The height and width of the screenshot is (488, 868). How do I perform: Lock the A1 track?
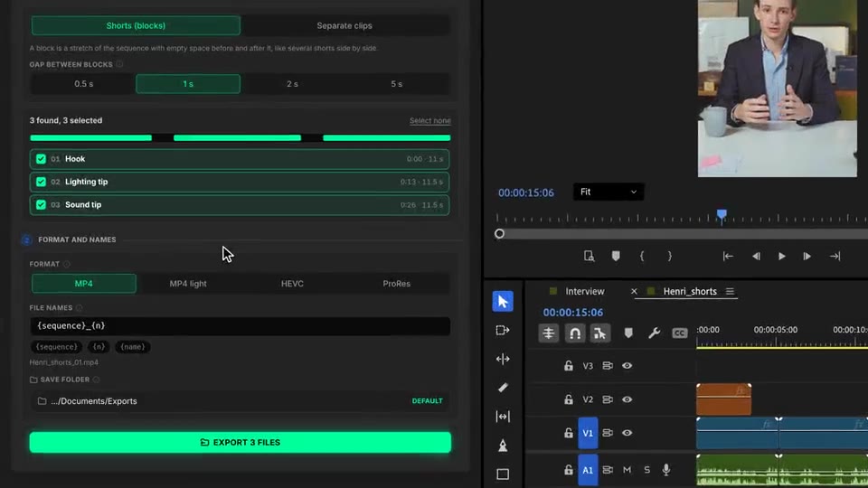(569, 470)
